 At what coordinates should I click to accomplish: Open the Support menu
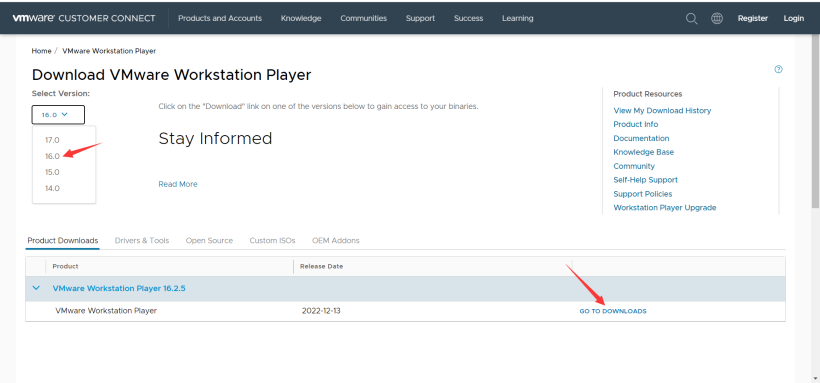click(420, 18)
